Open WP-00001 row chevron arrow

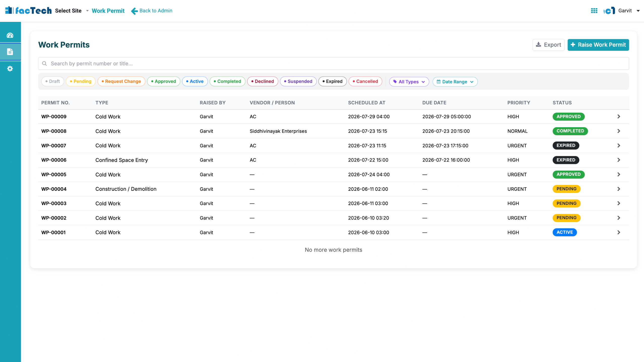click(x=619, y=232)
